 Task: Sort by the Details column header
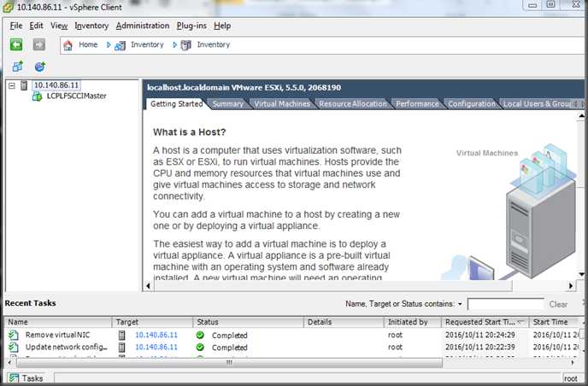click(344, 322)
